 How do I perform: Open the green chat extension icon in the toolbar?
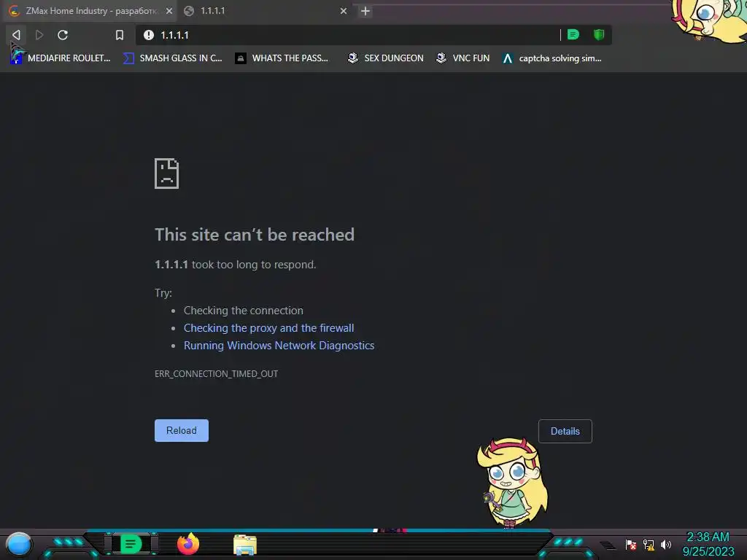coord(573,34)
